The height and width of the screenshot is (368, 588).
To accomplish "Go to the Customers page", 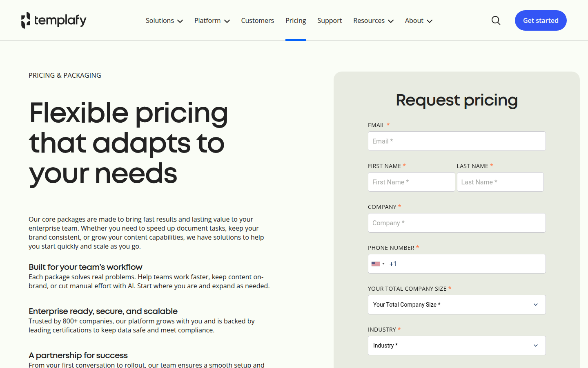I will point(257,20).
